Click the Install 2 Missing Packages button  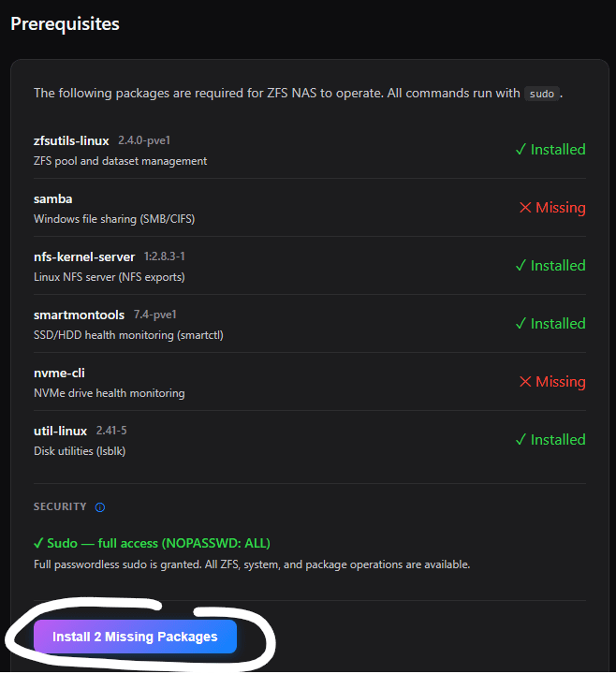coord(135,637)
